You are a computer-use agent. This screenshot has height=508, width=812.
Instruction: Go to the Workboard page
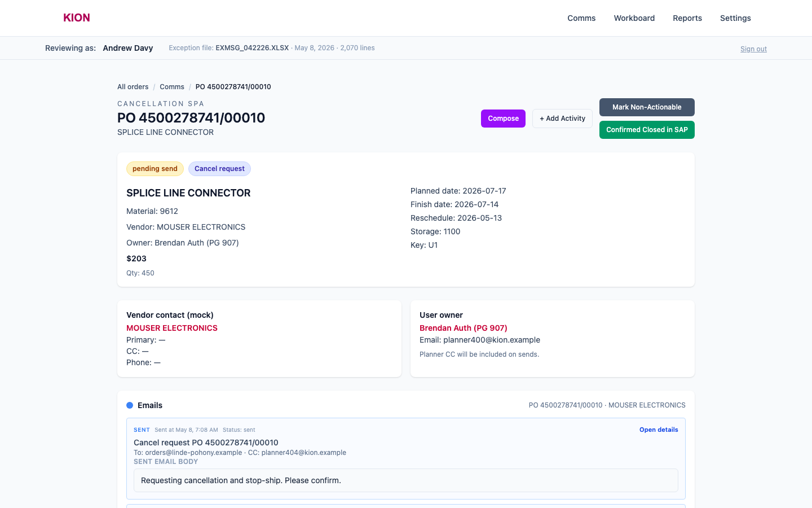tap(634, 18)
